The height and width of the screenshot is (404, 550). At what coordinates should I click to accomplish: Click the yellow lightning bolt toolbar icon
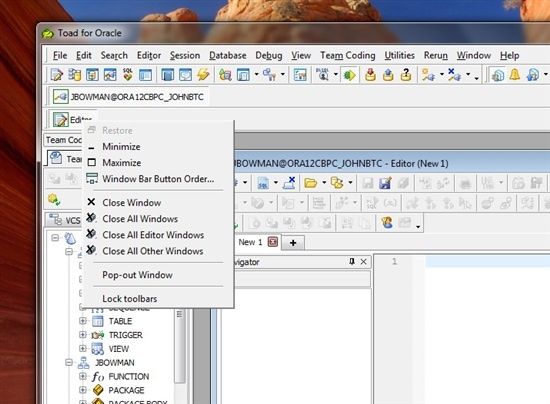click(x=203, y=75)
